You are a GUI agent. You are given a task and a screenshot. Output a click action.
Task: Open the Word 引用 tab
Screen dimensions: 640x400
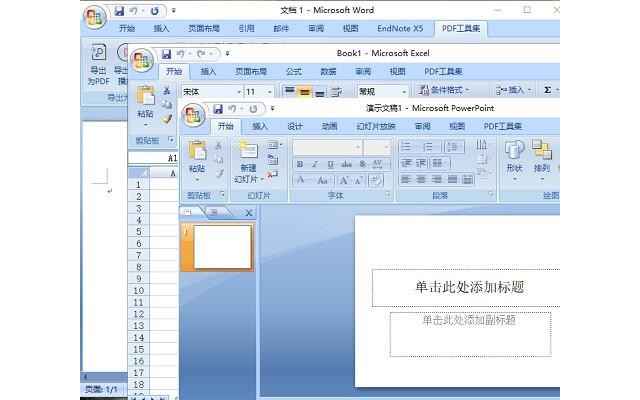point(246,29)
